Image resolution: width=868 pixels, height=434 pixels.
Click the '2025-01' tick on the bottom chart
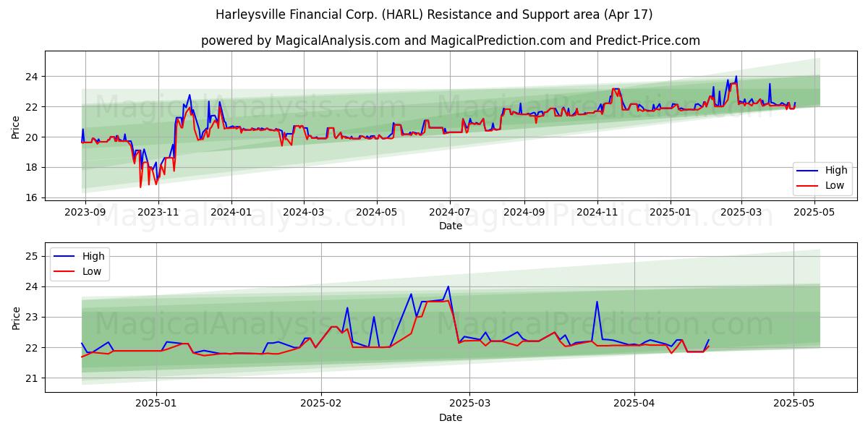point(157,404)
